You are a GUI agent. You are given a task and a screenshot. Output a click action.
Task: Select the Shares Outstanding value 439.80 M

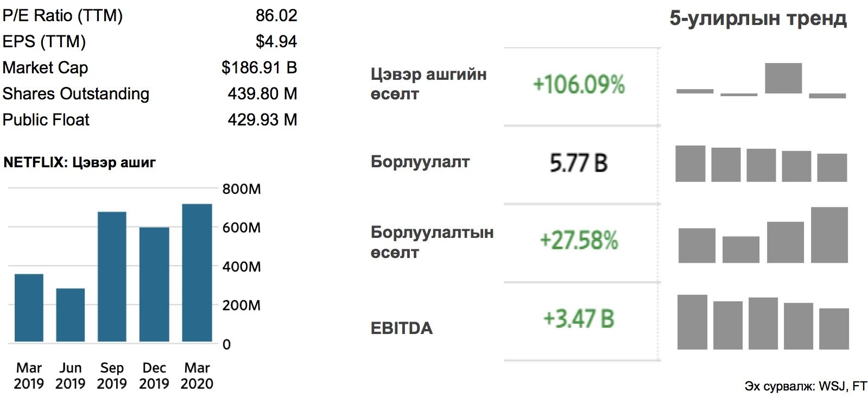pos(262,93)
